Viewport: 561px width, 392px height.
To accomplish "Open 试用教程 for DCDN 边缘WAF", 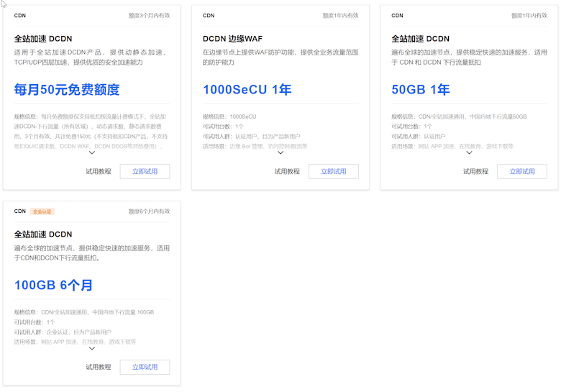I will tap(287, 171).
